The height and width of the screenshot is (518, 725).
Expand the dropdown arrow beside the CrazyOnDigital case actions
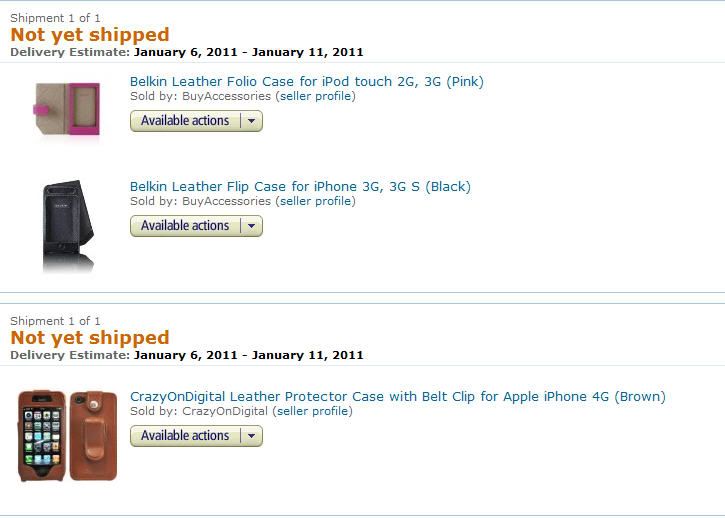pos(252,436)
